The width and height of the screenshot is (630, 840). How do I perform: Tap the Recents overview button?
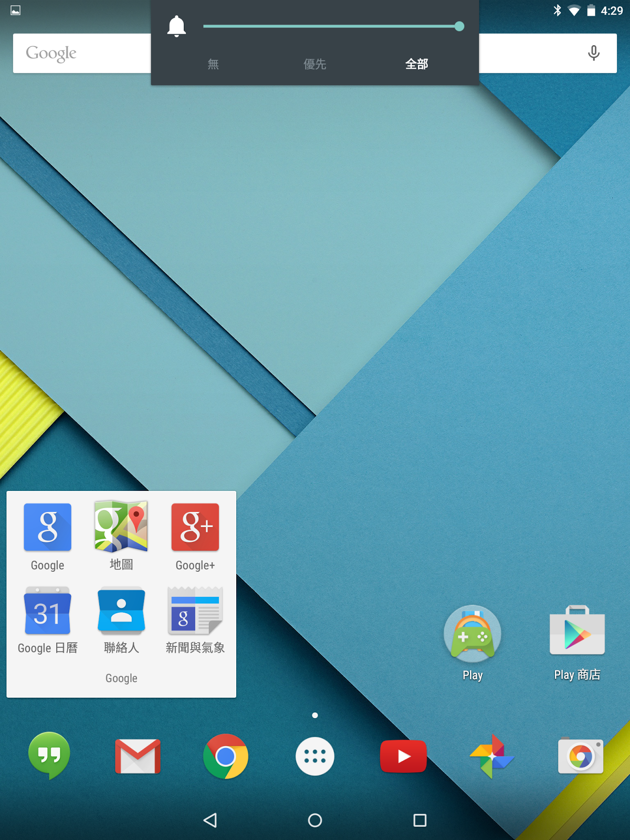click(420, 820)
